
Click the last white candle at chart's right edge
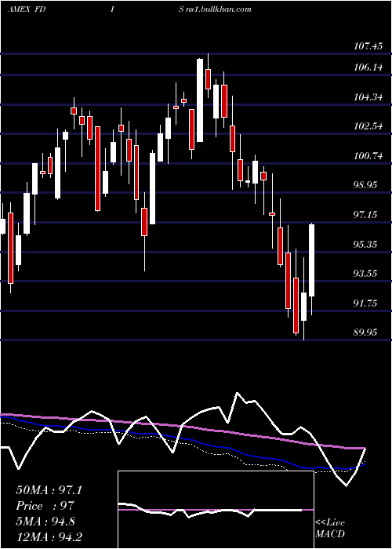pos(311,260)
